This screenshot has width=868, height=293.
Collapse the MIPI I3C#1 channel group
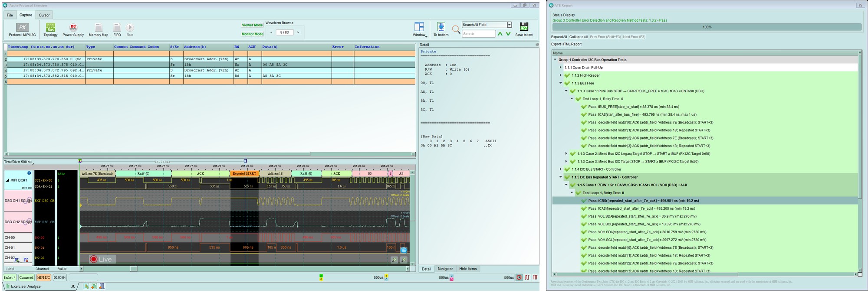(x=7, y=180)
